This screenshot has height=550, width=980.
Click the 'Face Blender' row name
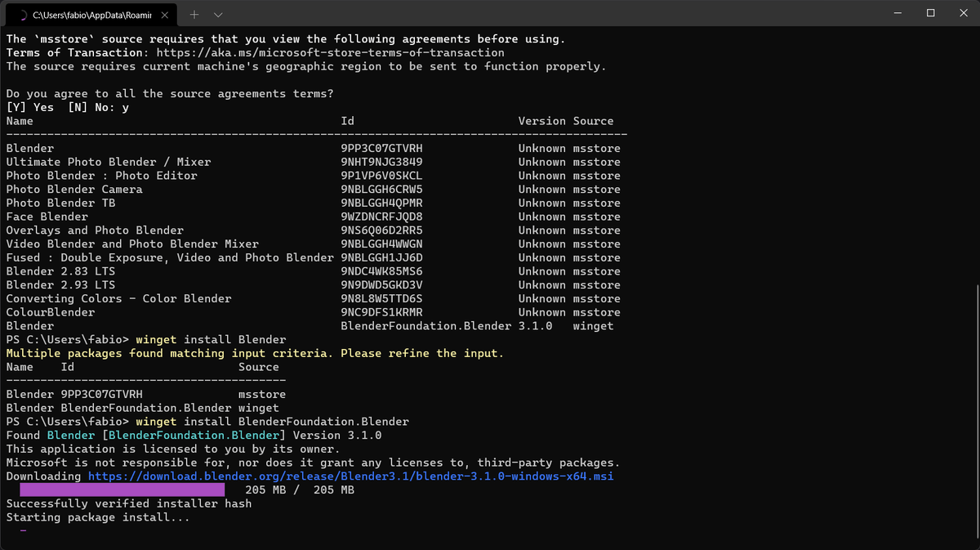(x=47, y=217)
